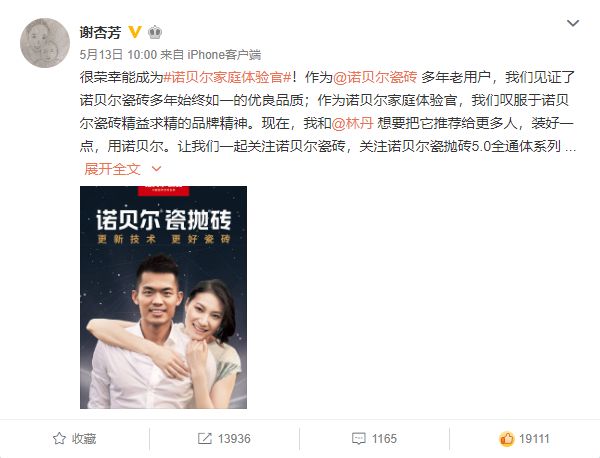Click the gold V verified badge
This screenshot has width=600, height=458.
pyautogui.click(x=135, y=32)
